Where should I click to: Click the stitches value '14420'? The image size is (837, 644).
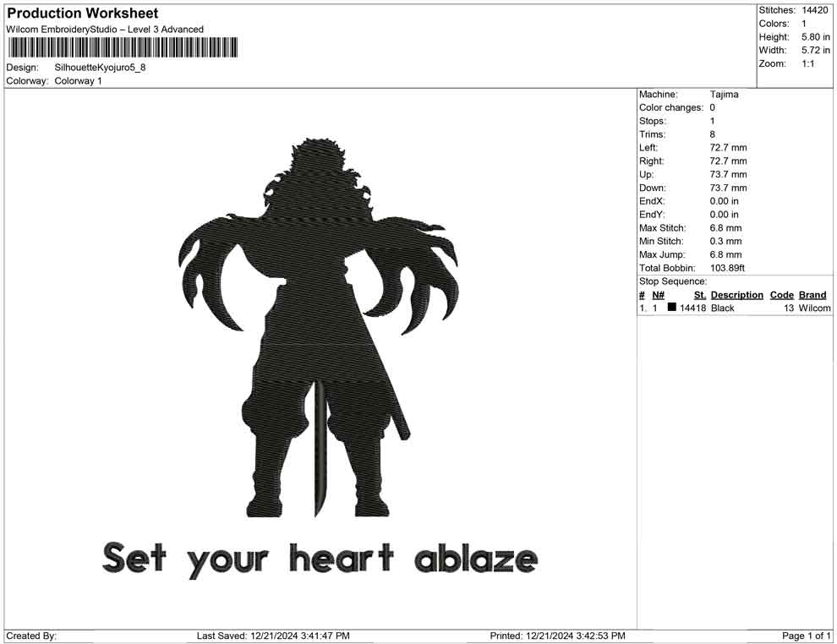click(814, 10)
